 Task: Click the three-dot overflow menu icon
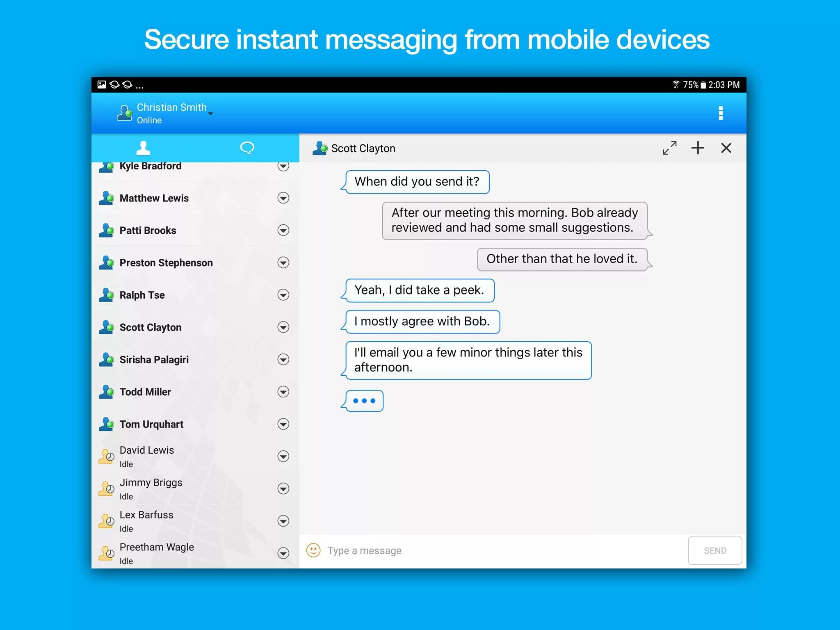[x=721, y=112]
